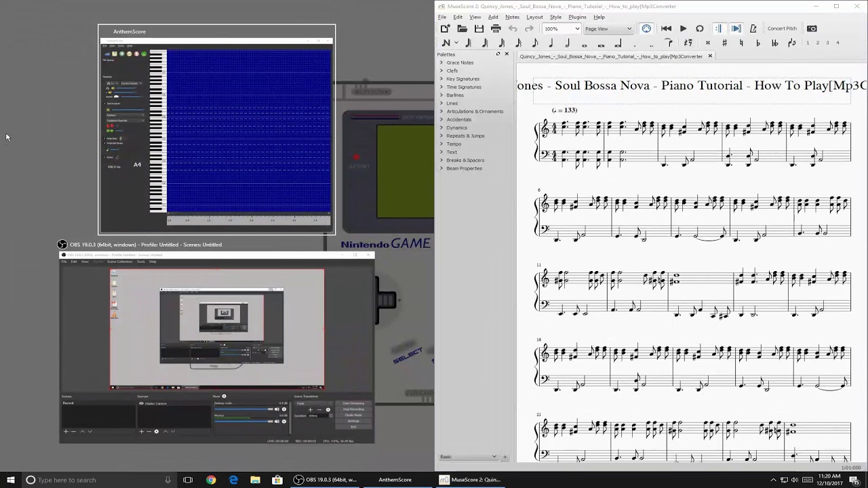
Task: Select the whole note duration
Action: [585, 45]
